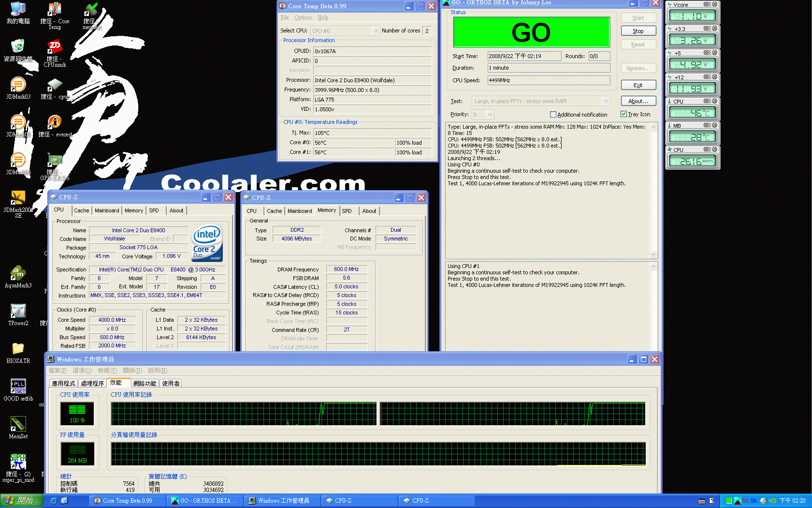Launch 3DMark2001 SE from the desktop

click(x=18, y=204)
